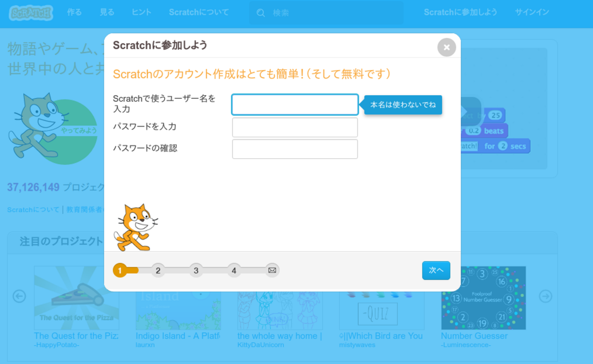This screenshot has width=593, height=364.
Task: Click the Scratchについて footer link on page
Action: point(33,210)
